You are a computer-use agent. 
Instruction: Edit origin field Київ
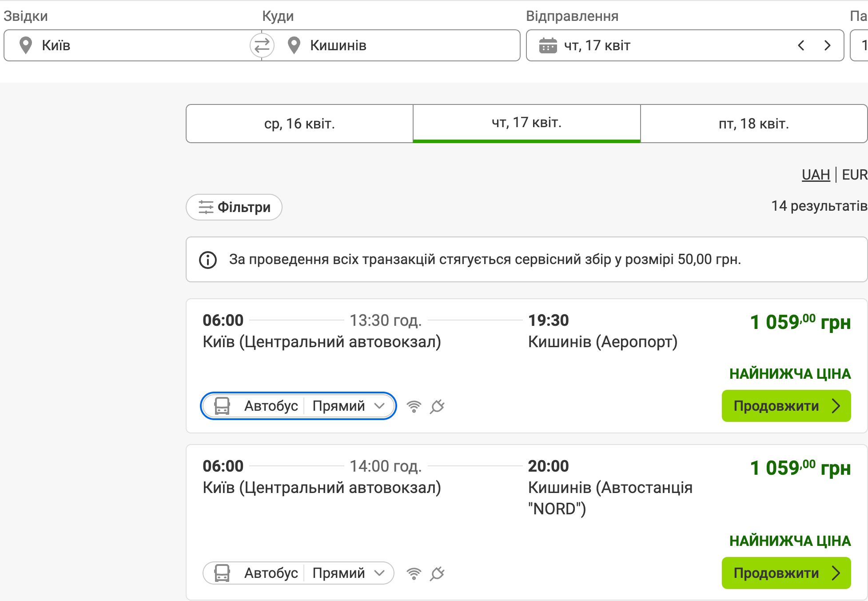[133, 45]
